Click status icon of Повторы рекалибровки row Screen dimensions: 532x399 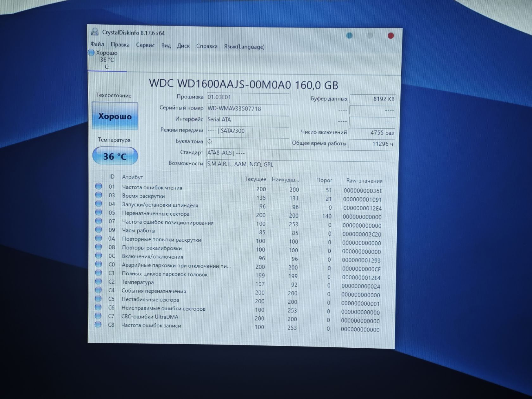tap(99, 247)
